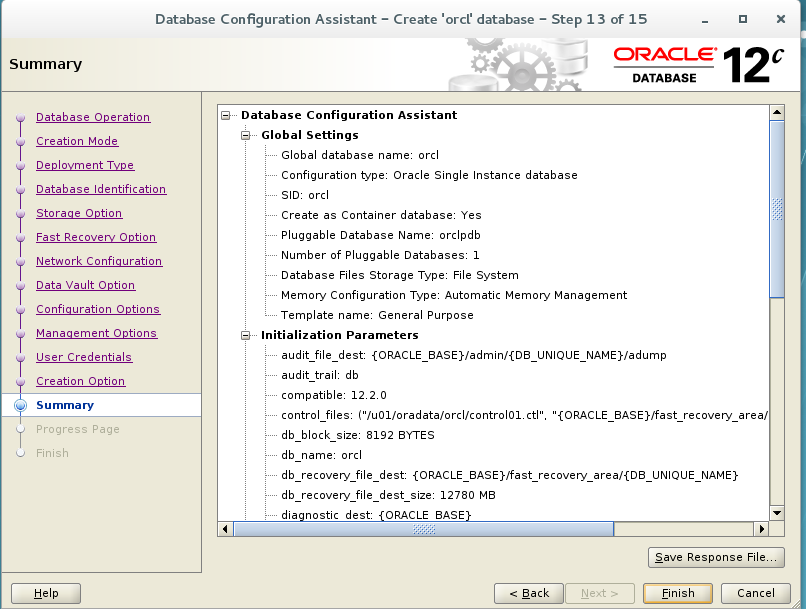The width and height of the screenshot is (806, 609).
Task: Select 'compatible: 12.2.0' row
Action: pos(334,395)
